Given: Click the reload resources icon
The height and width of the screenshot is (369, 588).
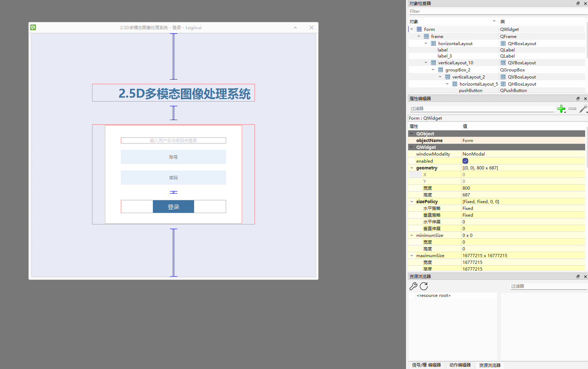Looking at the screenshot, I should (424, 287).
